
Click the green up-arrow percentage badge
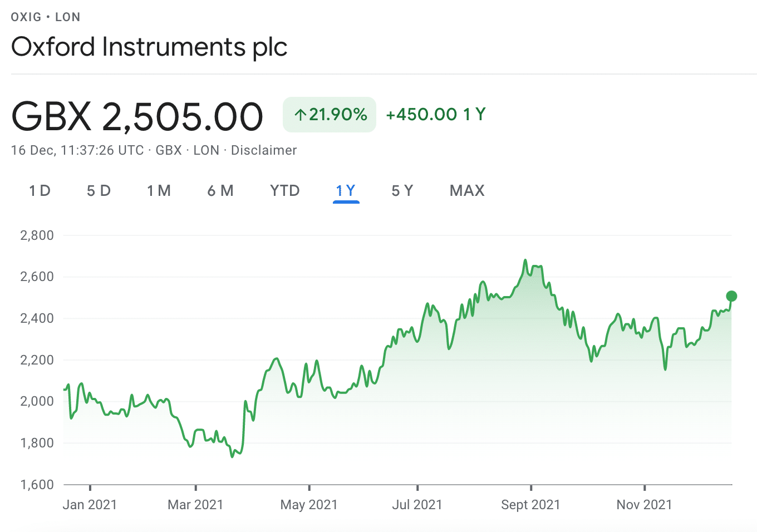click(x=330, y=115)
